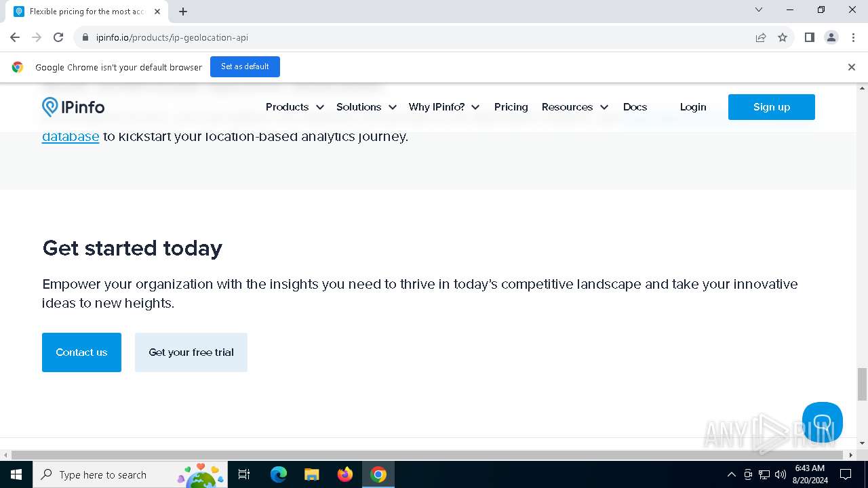Screen dimensions: 868x488
Task: Open File Explorer from taskbar
Action: (x=312, y=474)
